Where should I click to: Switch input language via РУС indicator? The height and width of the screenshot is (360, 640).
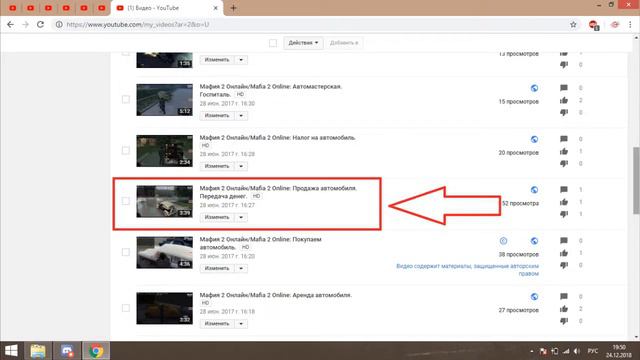click(x=593, y=351)
